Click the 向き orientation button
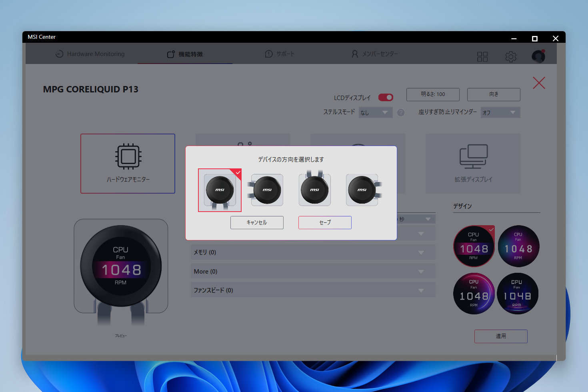588x392 pixels. (x=494, y=94)
